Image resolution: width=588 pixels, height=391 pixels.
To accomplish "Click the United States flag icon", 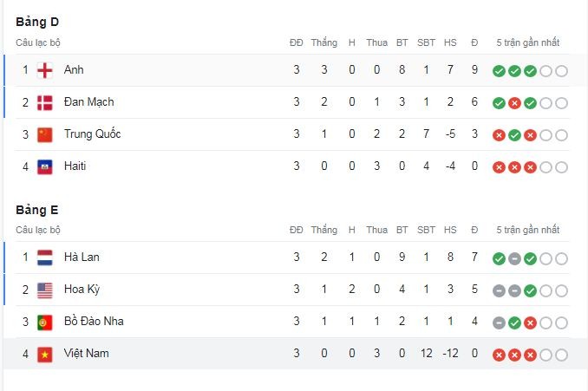I will 44,290.
